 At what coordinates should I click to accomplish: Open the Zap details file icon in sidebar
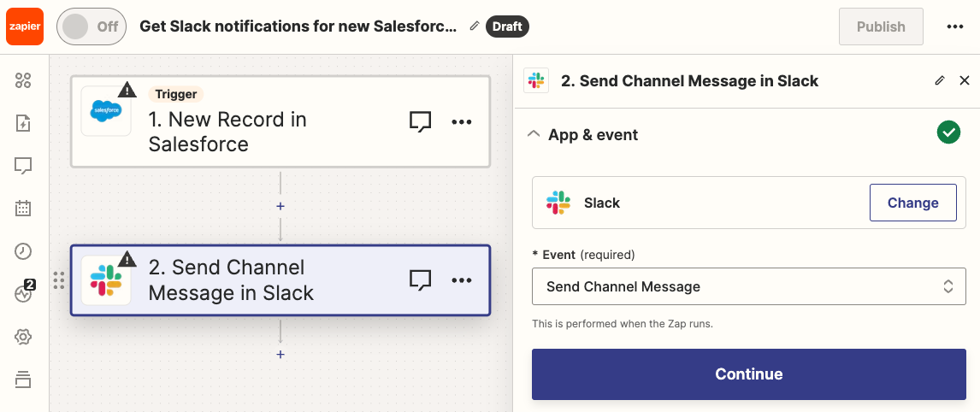pyautogui.click(x=23, y=123)
